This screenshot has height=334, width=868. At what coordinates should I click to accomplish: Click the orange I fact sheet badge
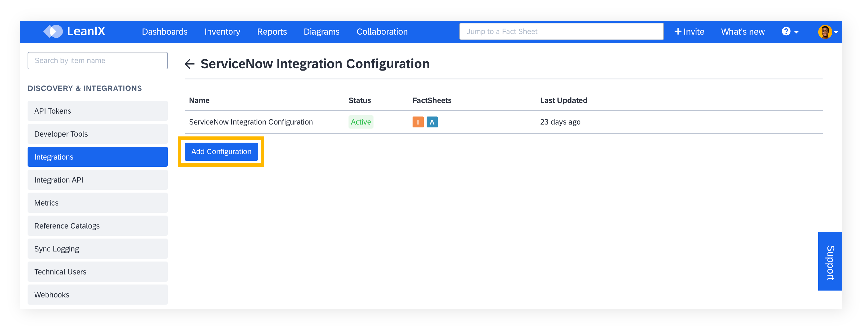(x=418, y=122)
